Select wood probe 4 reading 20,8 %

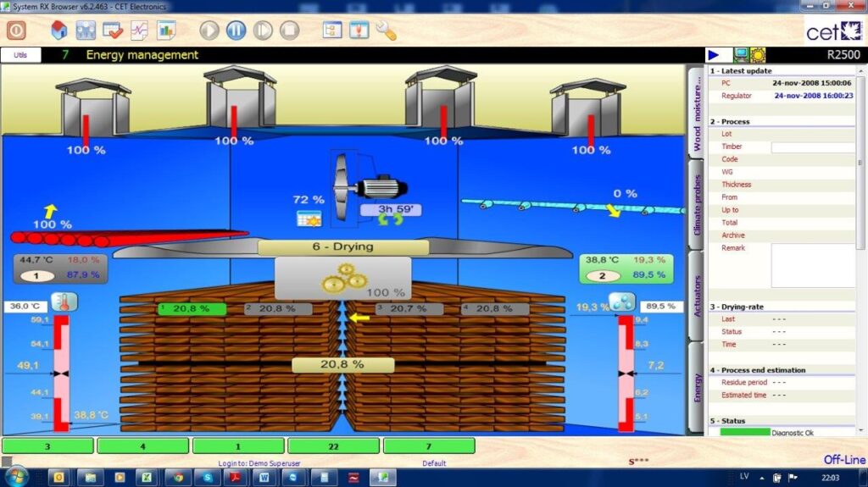click(494, 309)
